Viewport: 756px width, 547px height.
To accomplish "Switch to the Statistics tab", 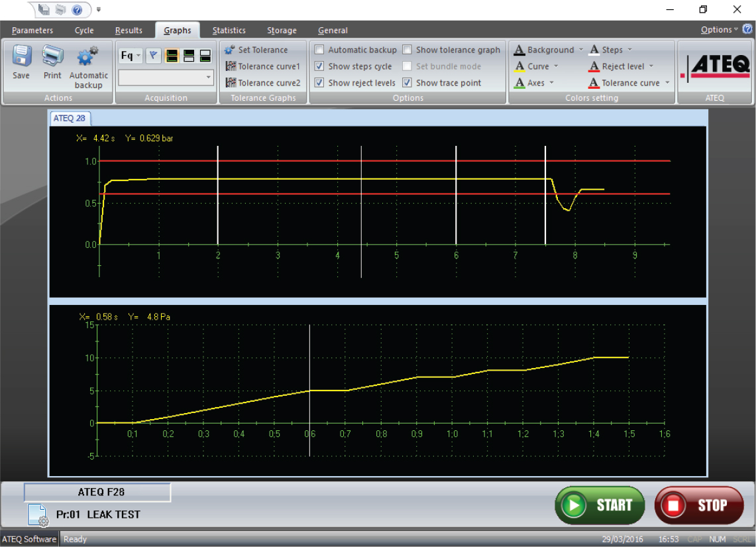I will pyautogui.click(x=229, y=30).
